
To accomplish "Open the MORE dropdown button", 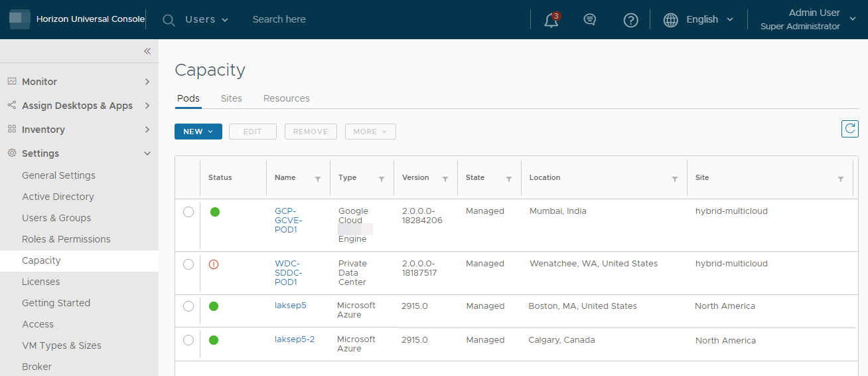I will 370,132.
